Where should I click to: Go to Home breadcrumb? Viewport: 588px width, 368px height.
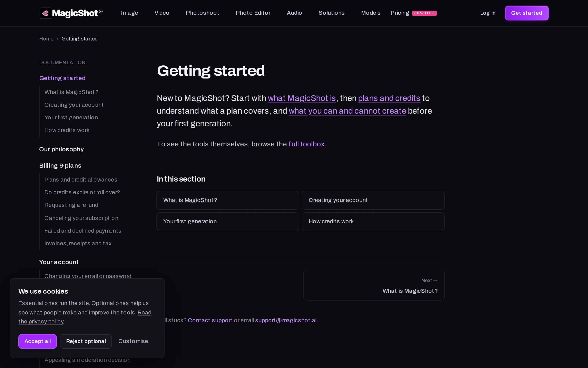[x=46, y=39]
